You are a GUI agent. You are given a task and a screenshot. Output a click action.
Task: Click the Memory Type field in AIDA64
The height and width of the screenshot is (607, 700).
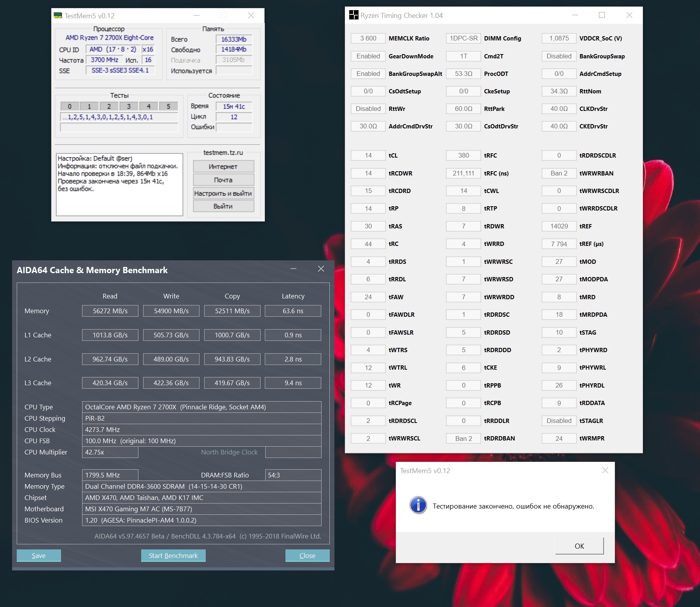[x=202, y=486]
